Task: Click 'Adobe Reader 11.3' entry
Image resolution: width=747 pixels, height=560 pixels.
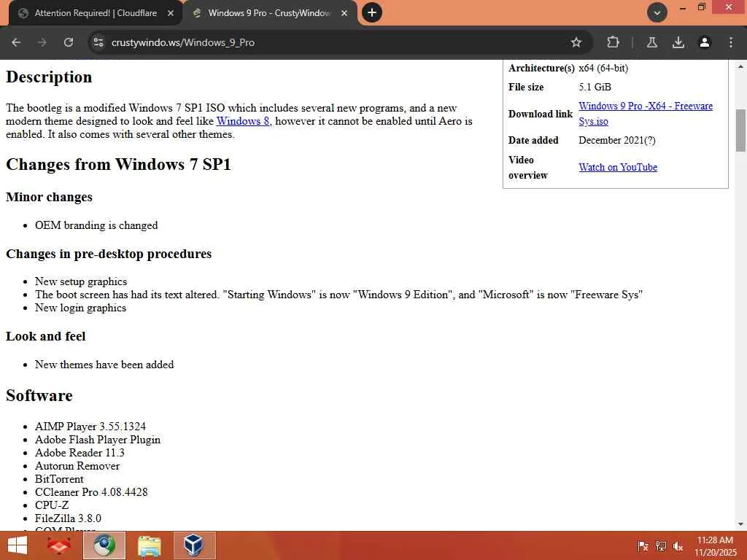Action: (x=80, y=452)
